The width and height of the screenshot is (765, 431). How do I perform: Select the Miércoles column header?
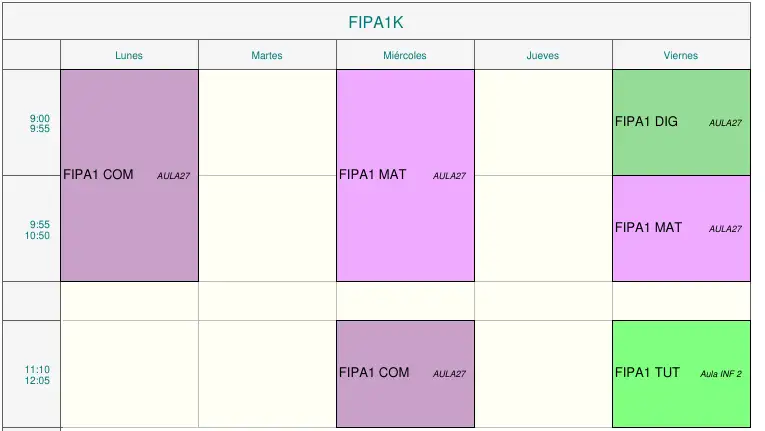(405, 55)
